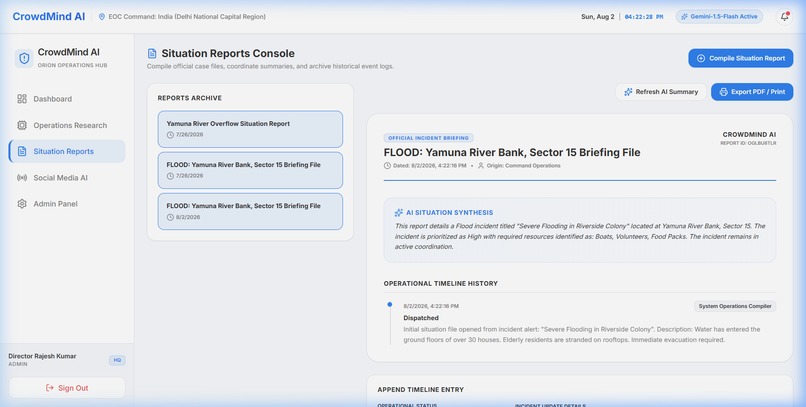The height and width of the screenshot is (407, 806).
Task: Click Origin: Command Operations text
Action: (x=523, y=165)
